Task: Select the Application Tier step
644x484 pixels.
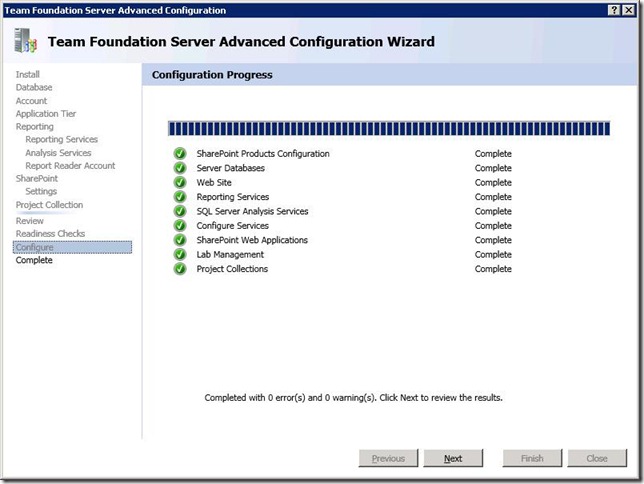Action: point(46,113)
